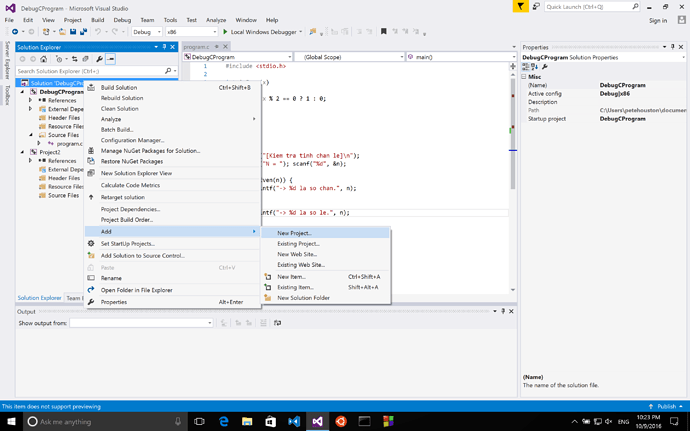Open the Debug configuration dropdown
The image size is (690, 431).
tap(147, 32)
